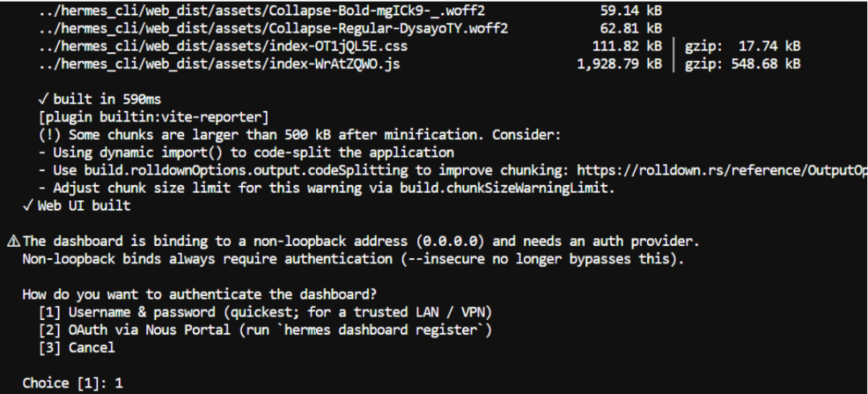Click the index-WrAtZQWO.js file path
This screenshot has width=868, height=394.
coord(219,64)
